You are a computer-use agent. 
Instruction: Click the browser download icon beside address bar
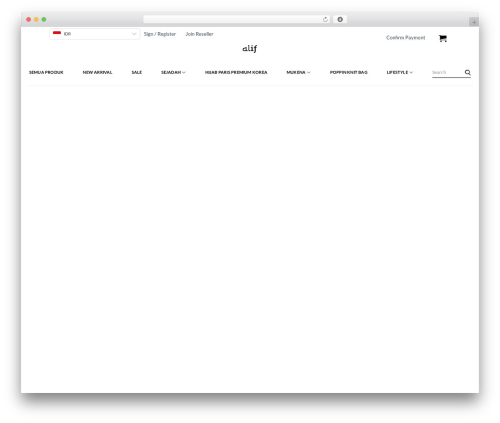click(x=340, y=19)
